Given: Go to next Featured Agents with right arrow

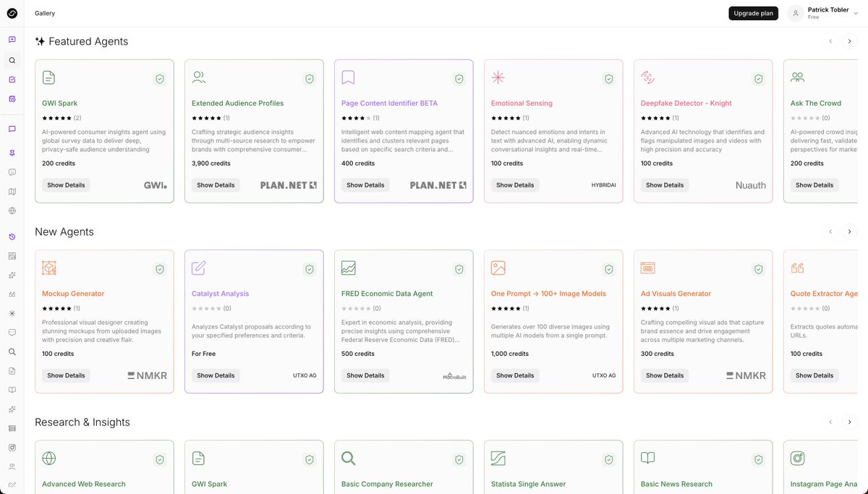Looking at the screenshot, I should tap(850, 41).
